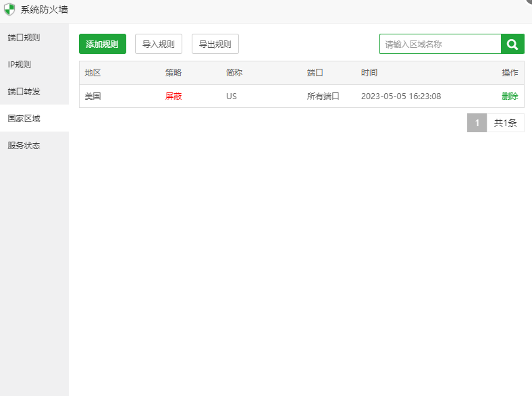Click the 导入规则 button

point(159,44)
